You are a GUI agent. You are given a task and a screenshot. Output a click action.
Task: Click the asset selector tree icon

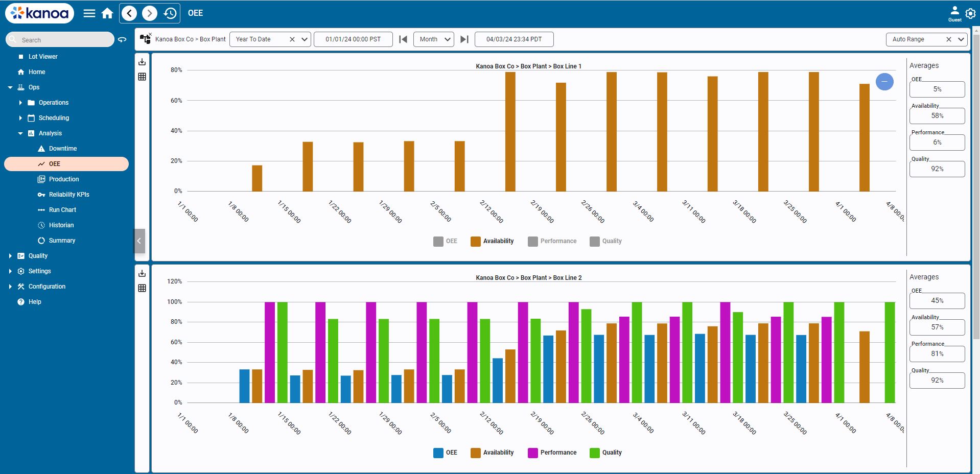146,39
